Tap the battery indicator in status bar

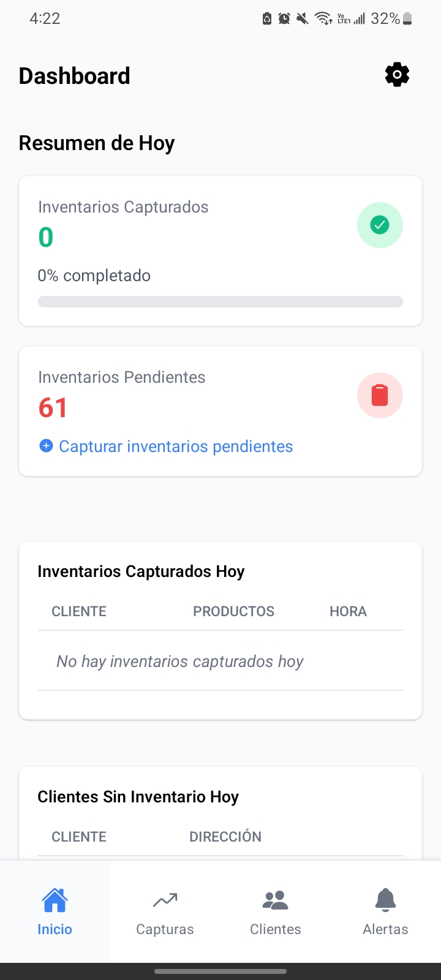407,19
